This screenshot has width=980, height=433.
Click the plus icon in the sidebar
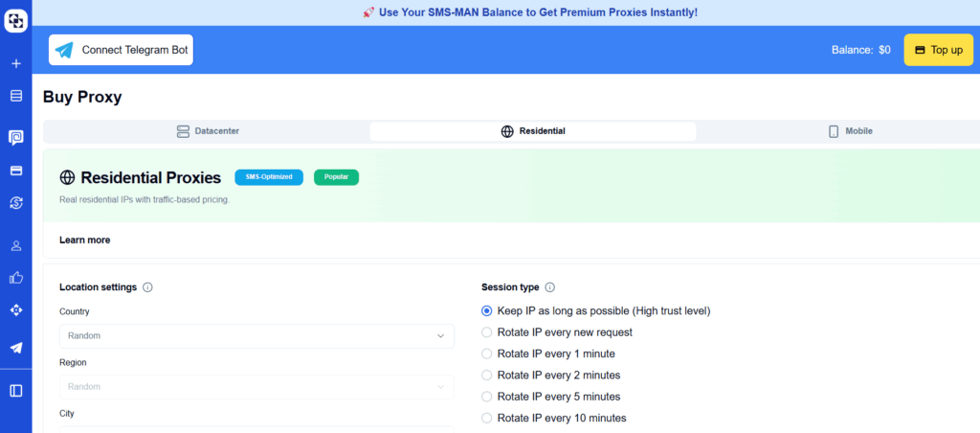point(16,63)
